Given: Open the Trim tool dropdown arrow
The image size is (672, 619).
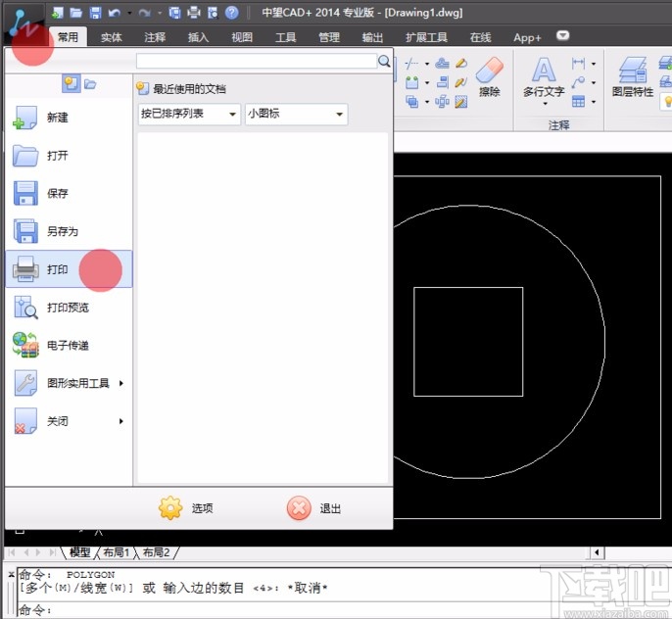Looking at the screenshot, I should [427, 64].
